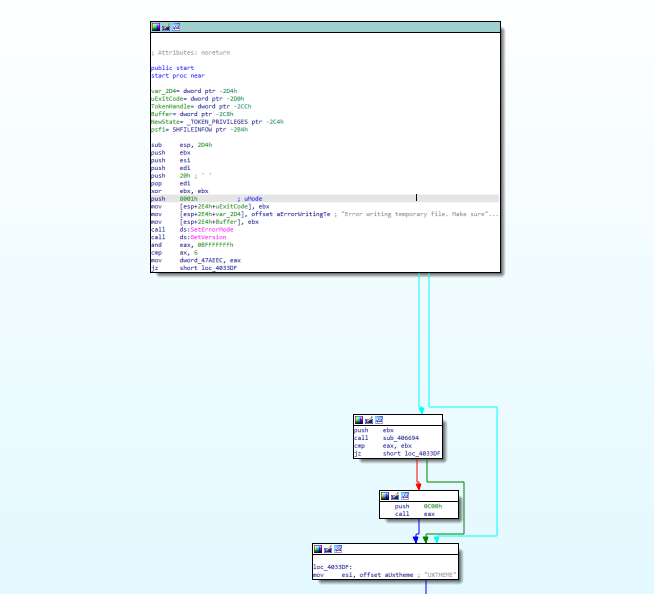Click group icon on push 0C00h block
This screenshot has height=594, width=654.
[406, 495]
